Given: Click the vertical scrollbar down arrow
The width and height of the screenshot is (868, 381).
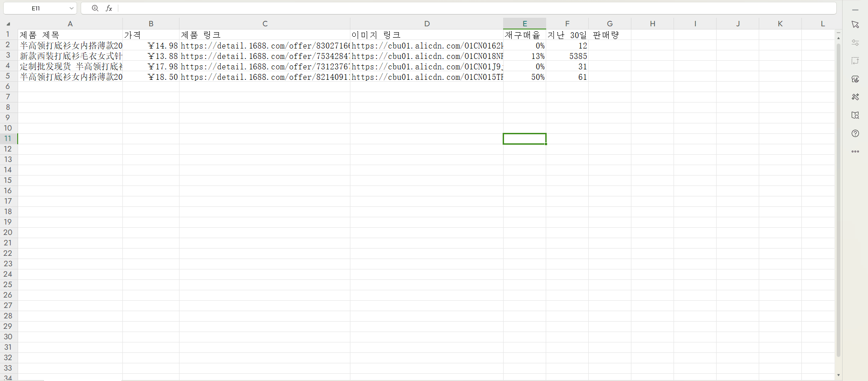Looking at the screenshot, I should pos(839,375).
